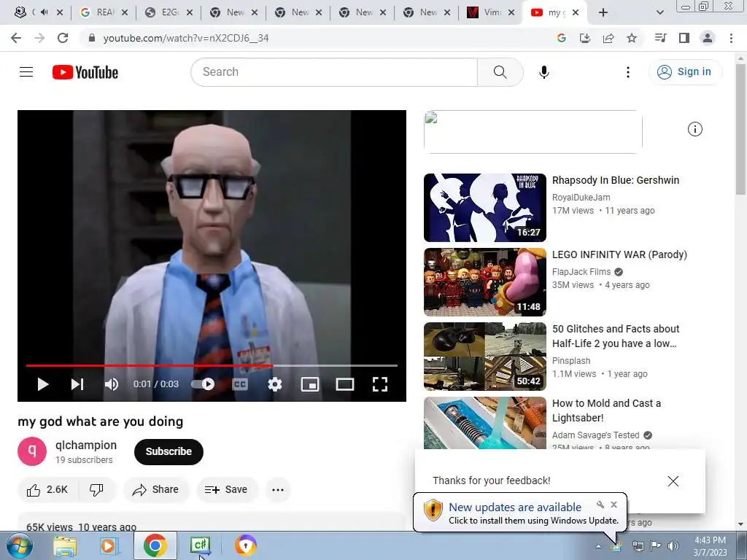The width and height of the screenshot is (747, 560).
Task: Open media controls toolbar icon
Action: 660,38
